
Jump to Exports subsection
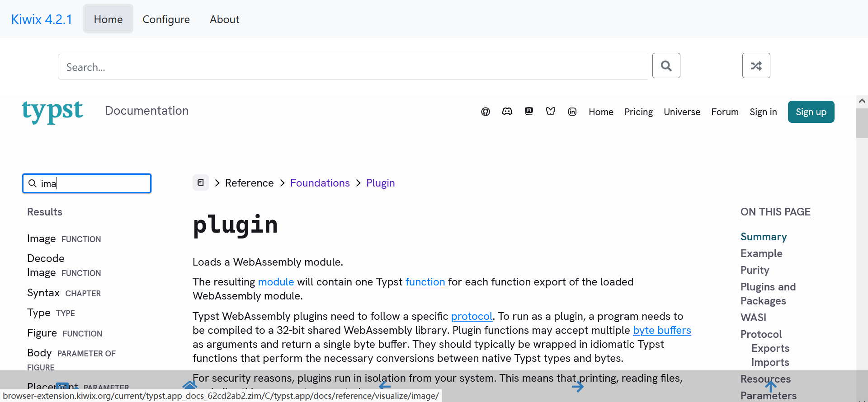tap(770, 348)
